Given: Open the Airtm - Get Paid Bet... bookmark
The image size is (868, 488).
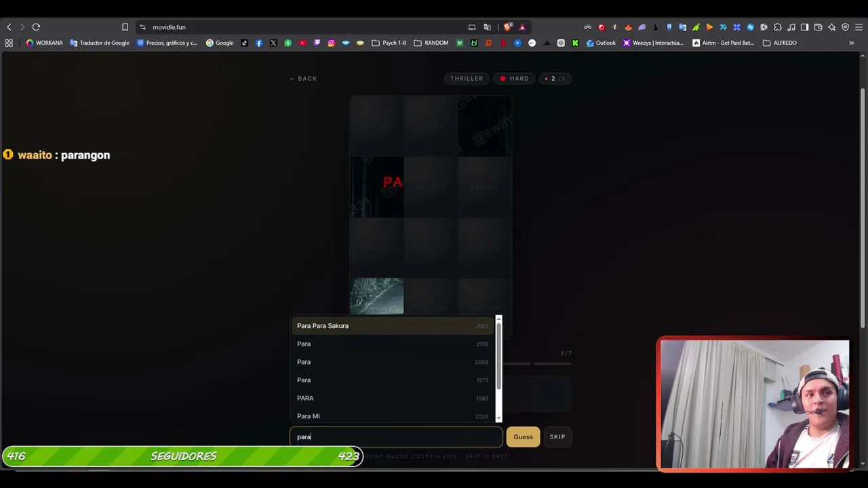Looking at the screenshot, I should click(723, 43).
